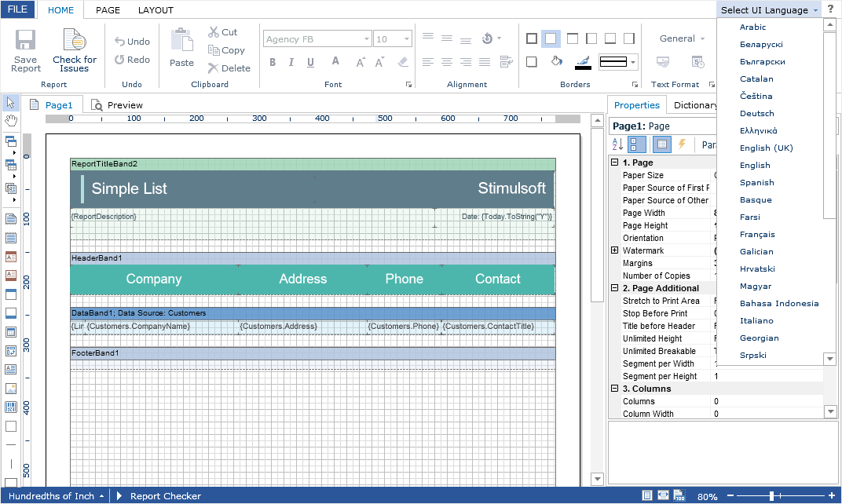Screen dimensions: 842x504
Task: Expand the Watermark property group
Action: point(614,250)
